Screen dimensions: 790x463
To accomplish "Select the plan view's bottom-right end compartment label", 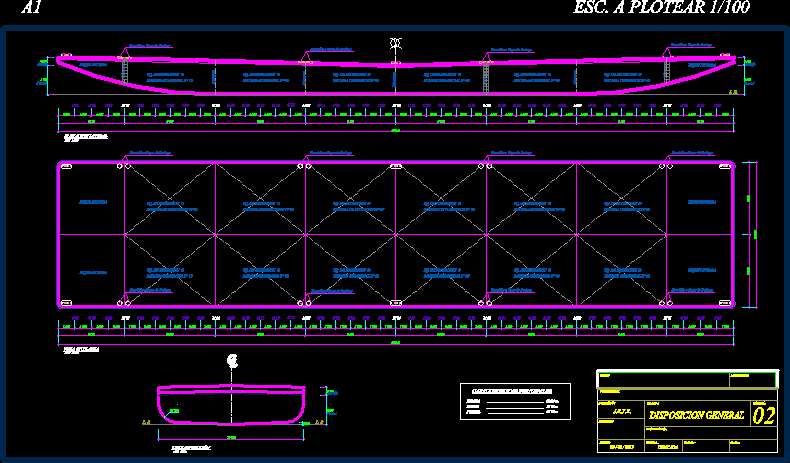I will 701,270.
